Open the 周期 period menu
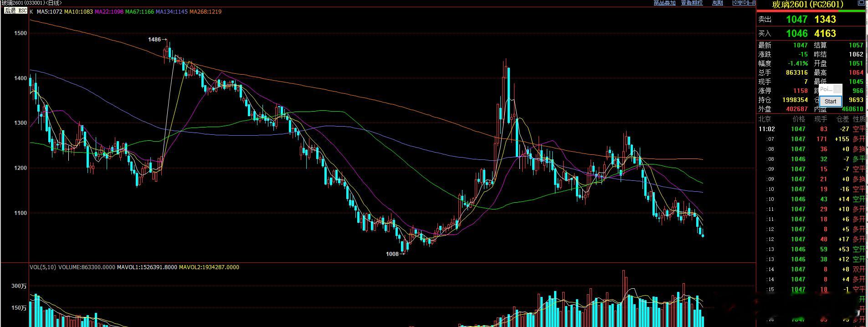The image size is (868, 327). (718, 3)
